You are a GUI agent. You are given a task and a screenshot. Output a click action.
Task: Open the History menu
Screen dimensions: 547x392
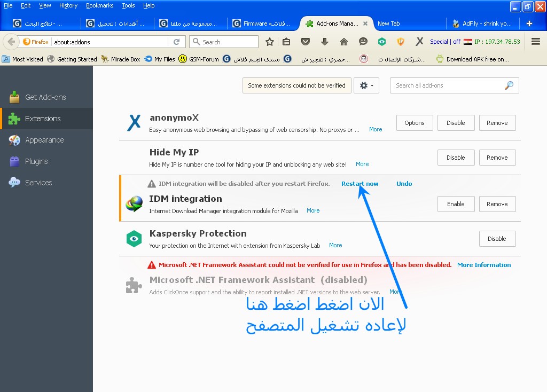pos(68,5)
